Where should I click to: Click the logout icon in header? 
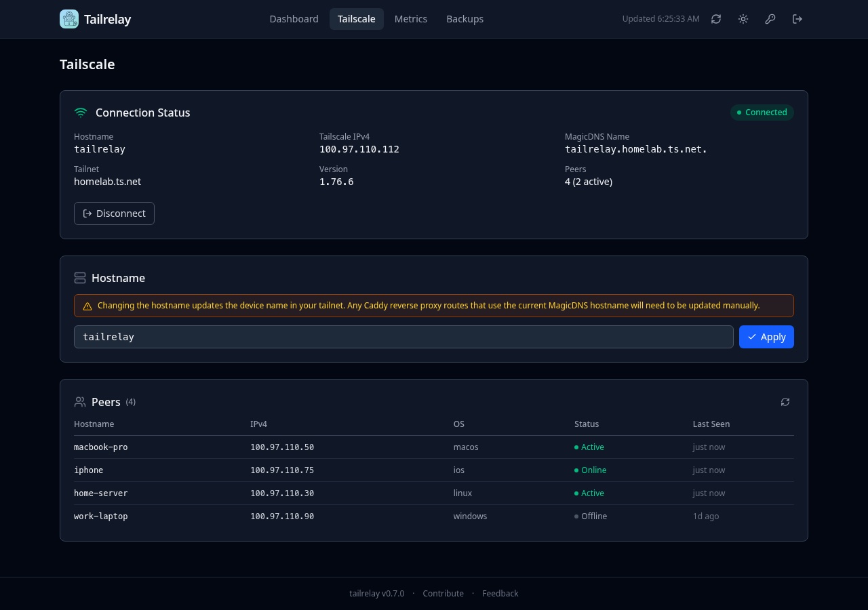(797, 19)
